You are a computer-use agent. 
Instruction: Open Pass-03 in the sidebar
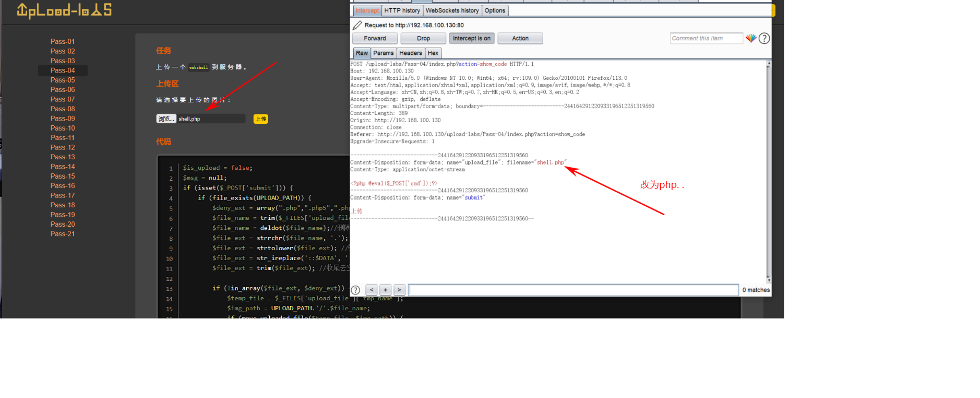coord(63,61)
